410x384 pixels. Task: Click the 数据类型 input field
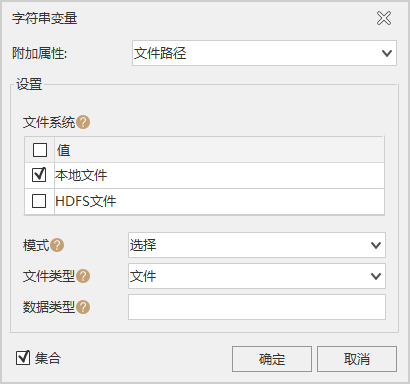[257, 307]
